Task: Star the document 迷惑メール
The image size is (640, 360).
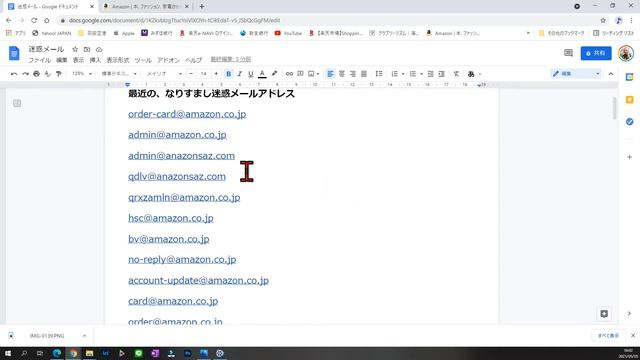Action: tap(75, 49)
